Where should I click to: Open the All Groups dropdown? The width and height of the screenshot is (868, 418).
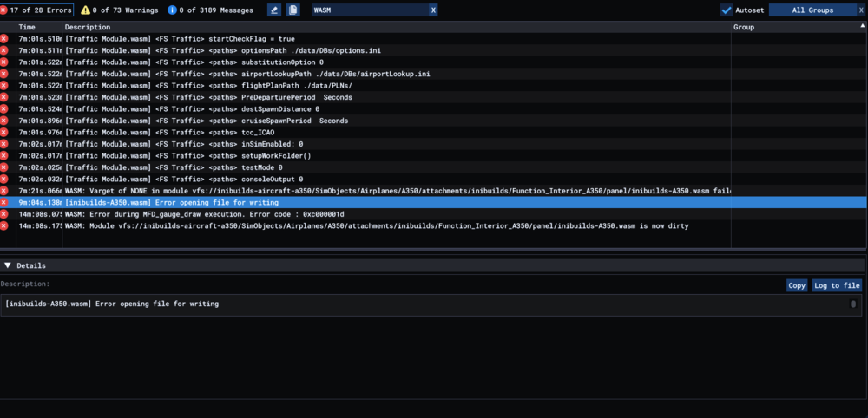[812, 10]
